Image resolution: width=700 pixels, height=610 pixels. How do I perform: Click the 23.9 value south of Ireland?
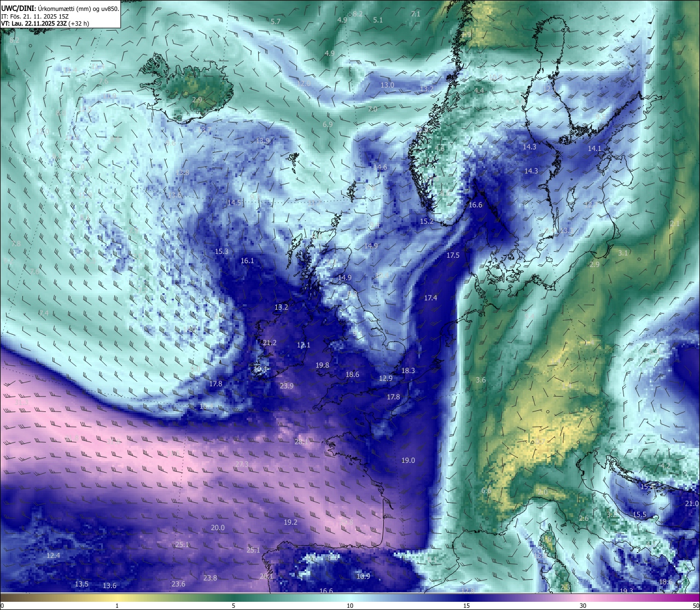pyautogui.click(x=287, y=386)
